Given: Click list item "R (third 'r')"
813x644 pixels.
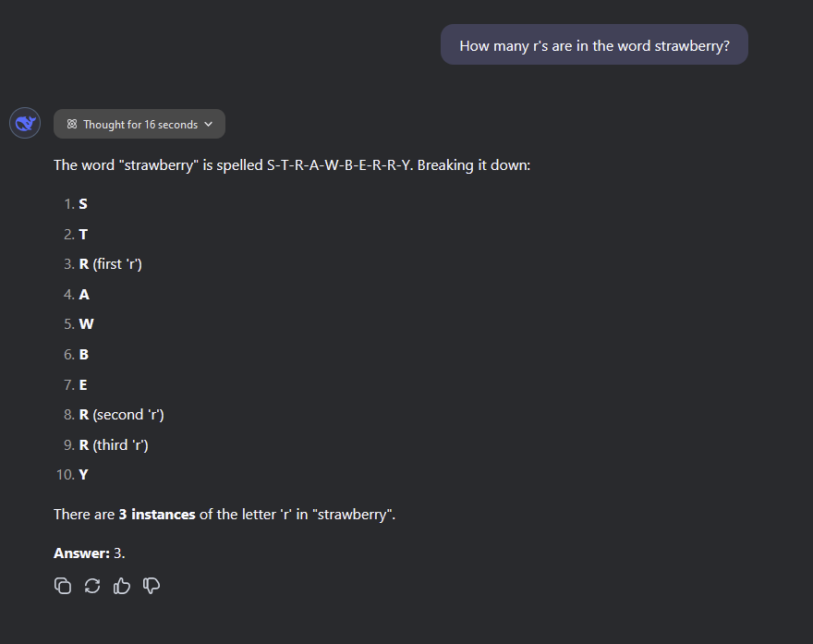Looking at the screenshot, I should (x=114, y=444).
